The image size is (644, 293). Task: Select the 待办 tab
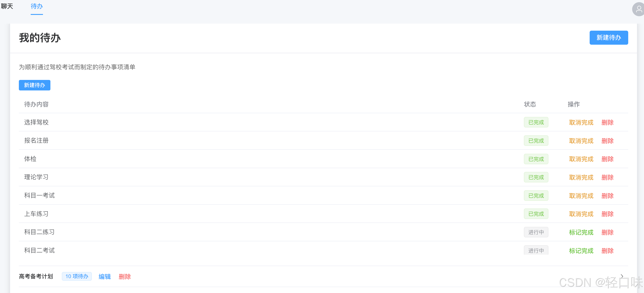pyautogui.click(x=37, y=6)
